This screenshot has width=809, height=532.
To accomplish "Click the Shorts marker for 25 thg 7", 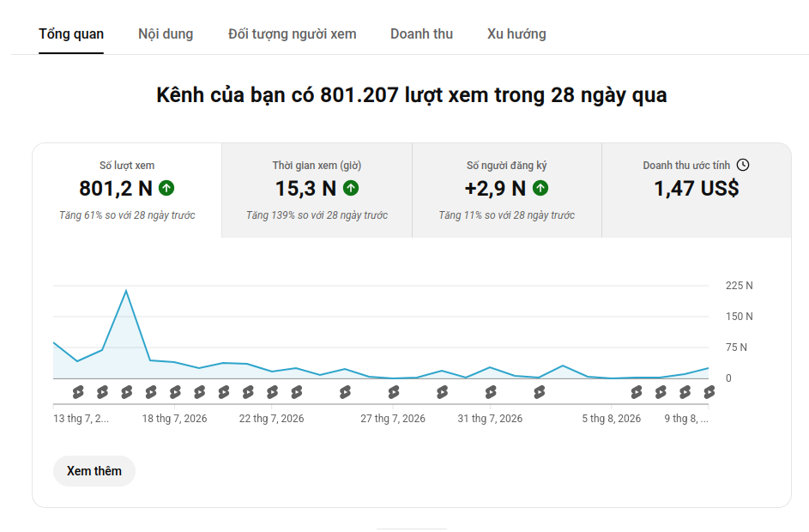I will pyautogui.click(x=345, y=393).
